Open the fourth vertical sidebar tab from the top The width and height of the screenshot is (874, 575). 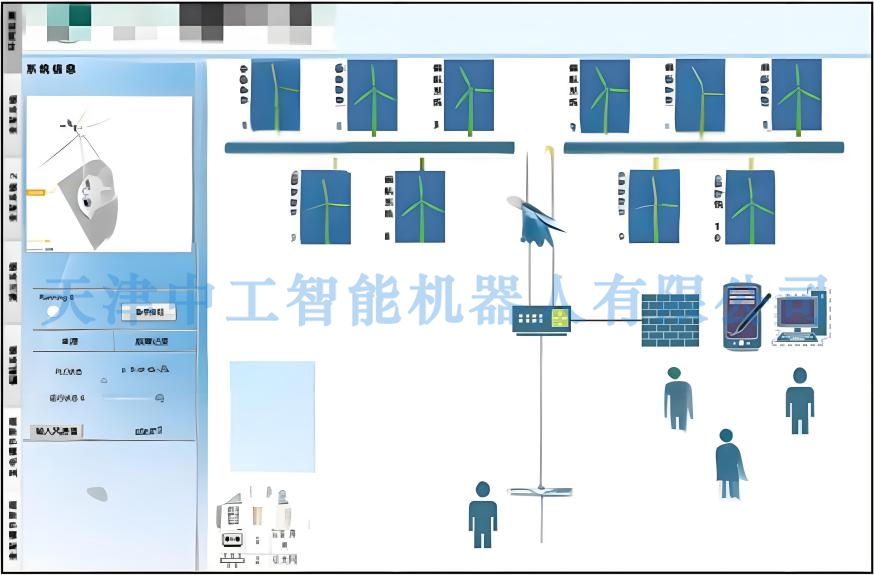tap(12, 282)
